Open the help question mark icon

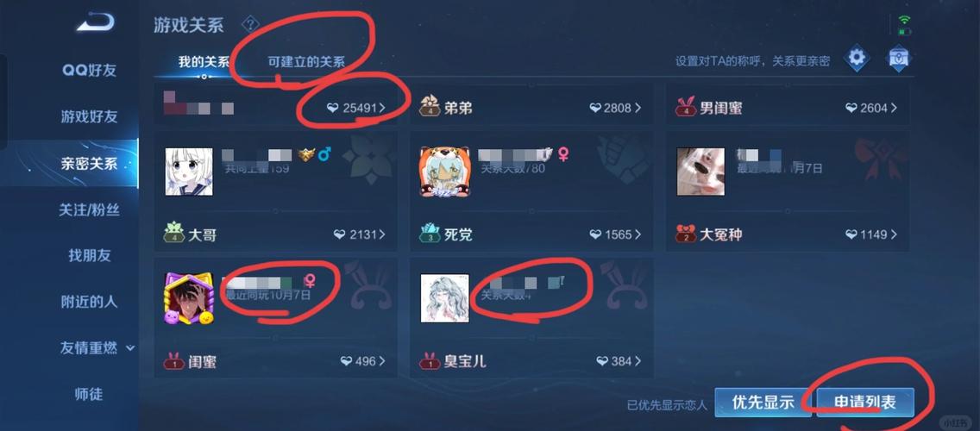251,25
